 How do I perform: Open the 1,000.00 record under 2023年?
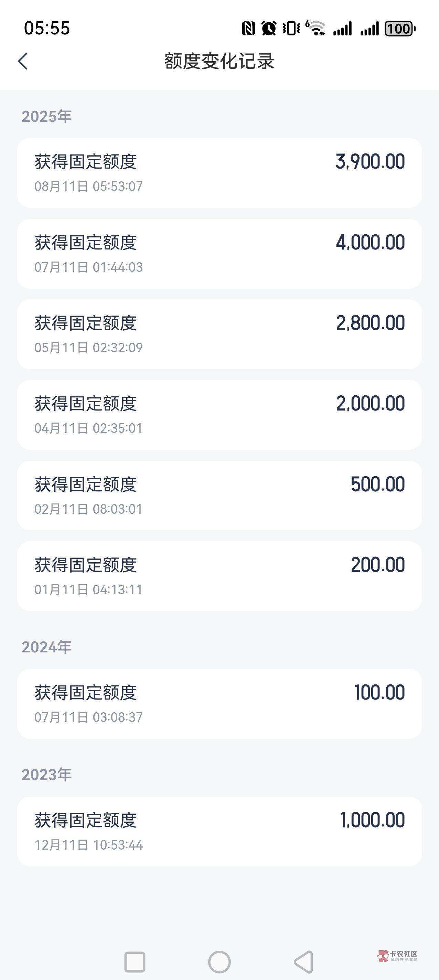point(219,832)
